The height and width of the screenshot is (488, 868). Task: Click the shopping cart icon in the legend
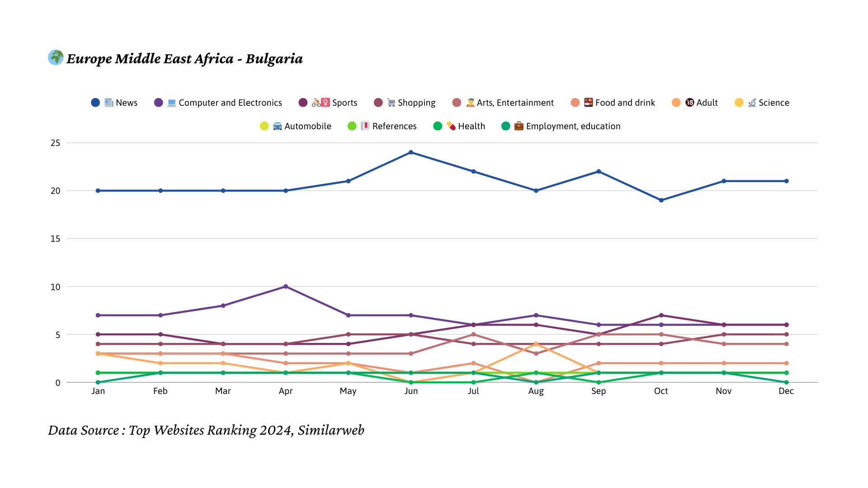[x=392, y=103]
